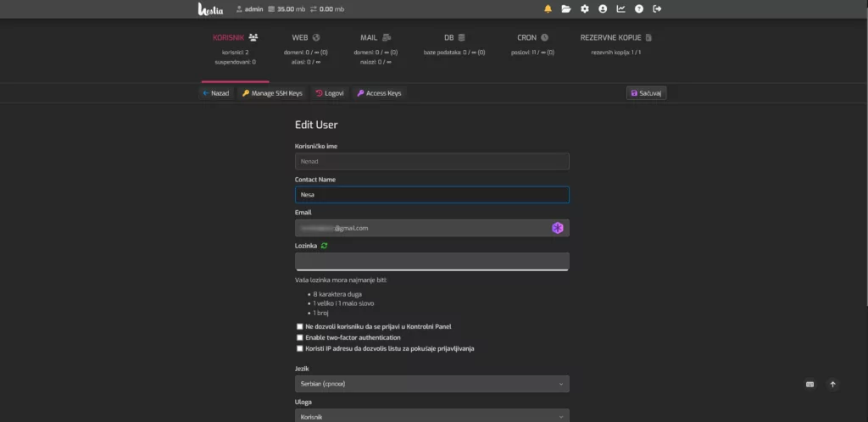Open the user profile icon
The image size is (868, 422).
coord(603,8)
